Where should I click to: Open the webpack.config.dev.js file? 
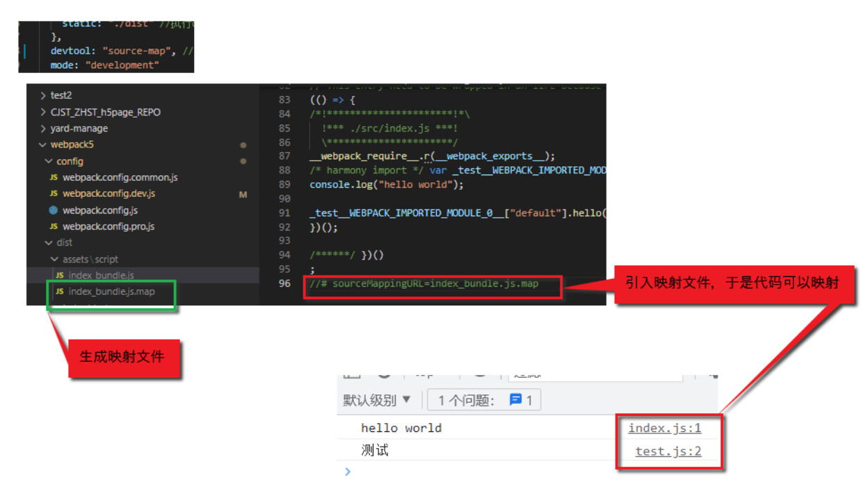coord(108,194)
